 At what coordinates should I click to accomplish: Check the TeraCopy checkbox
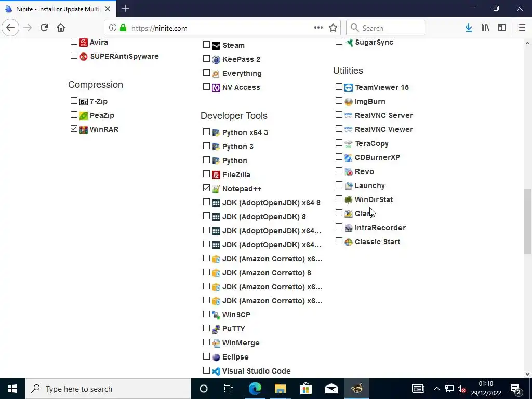(x=339, y=143)
